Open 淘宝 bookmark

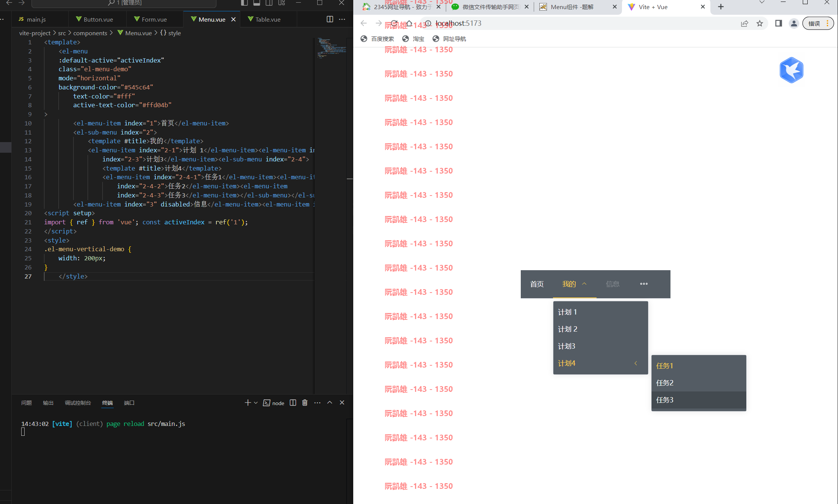(414, 39)
